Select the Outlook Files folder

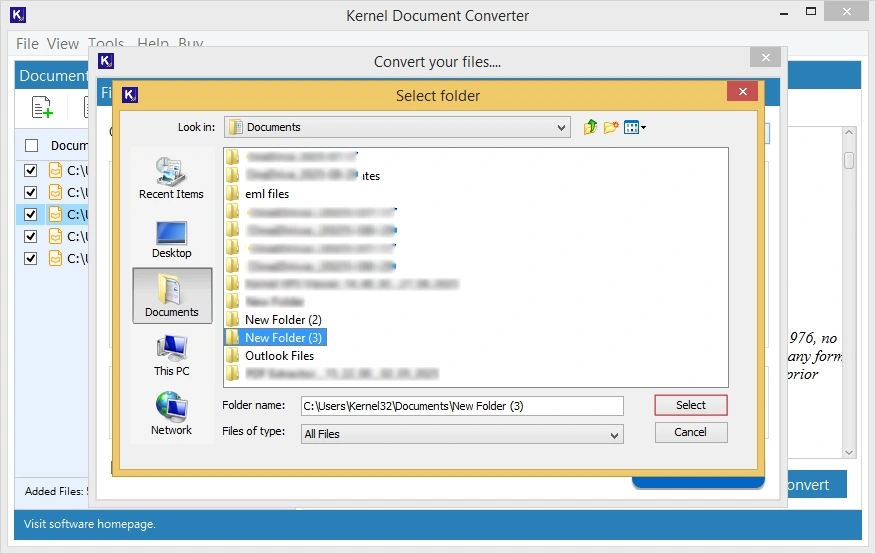(279, 356)
